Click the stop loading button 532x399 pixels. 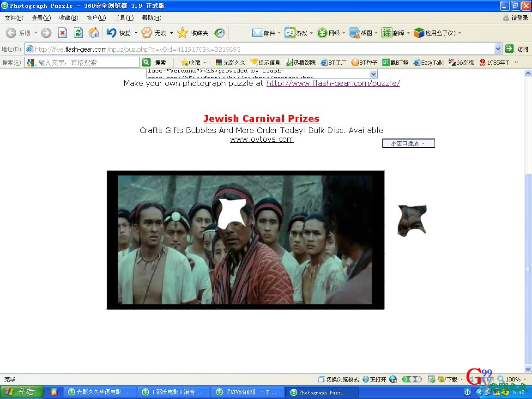pos(62,33)
